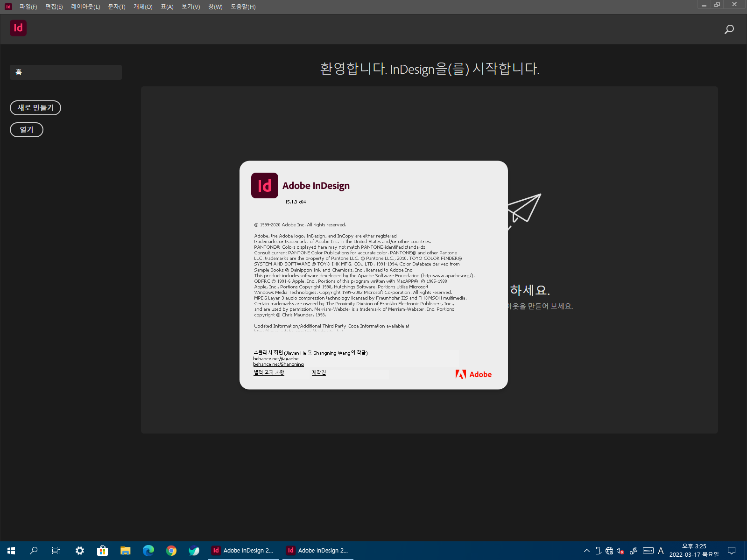Click the InDesign Id logo in header
Viewport: 747px width, 560px height.
click(18, 28)
